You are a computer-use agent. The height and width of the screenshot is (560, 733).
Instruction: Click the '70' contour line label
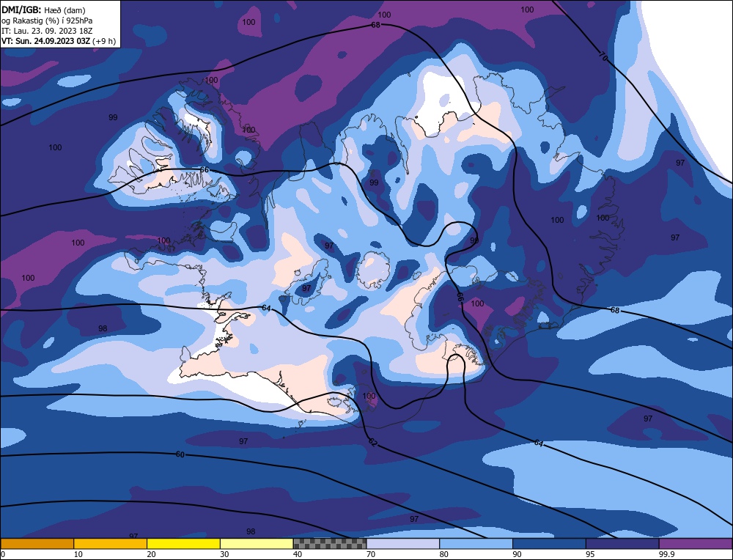[603, 57]
